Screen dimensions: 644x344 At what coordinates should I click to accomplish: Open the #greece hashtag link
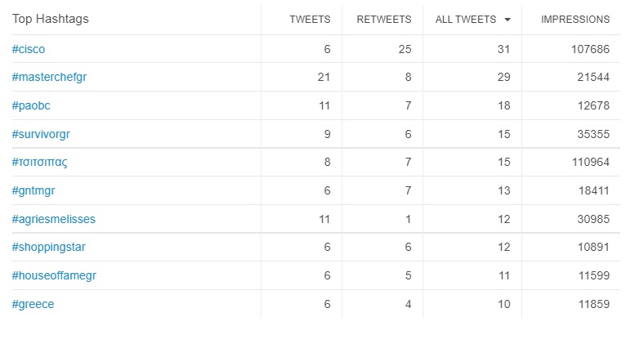click(34, 304)
